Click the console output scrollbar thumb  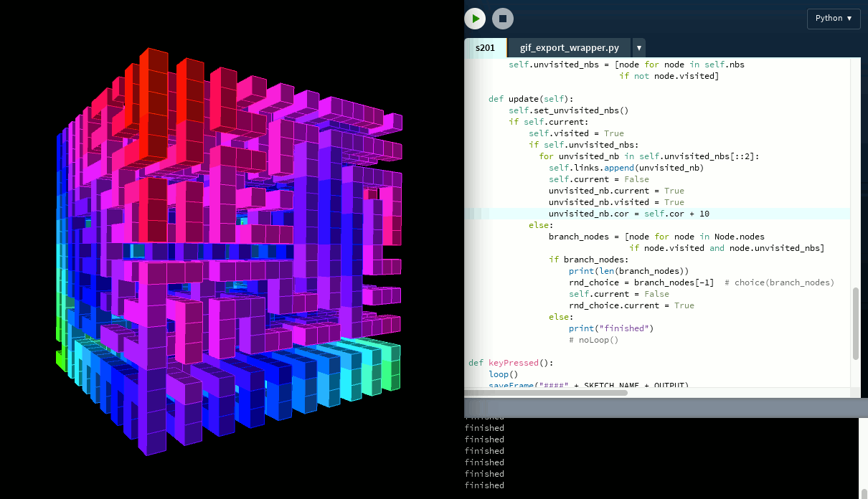(x=864, y=493)
